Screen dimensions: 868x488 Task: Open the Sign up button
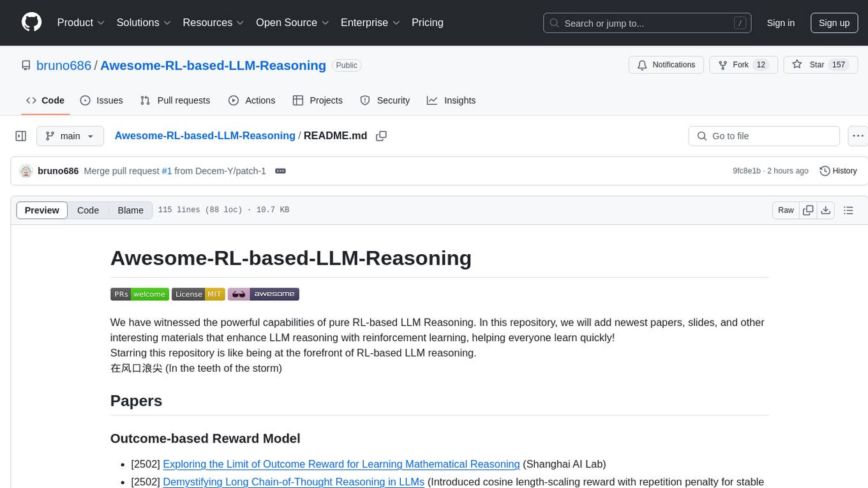point(834,23)
